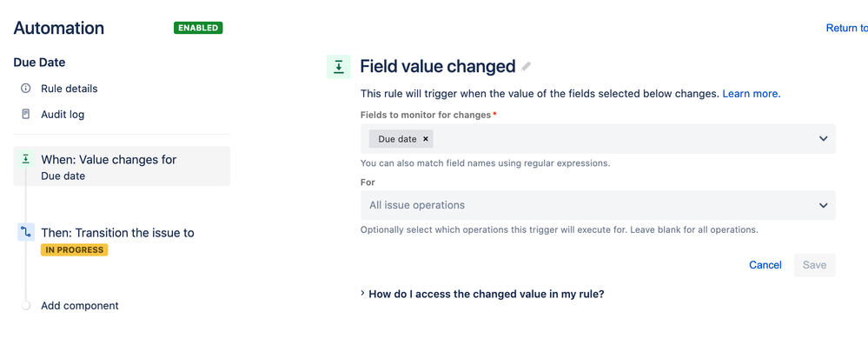
Task: Select When: Value changes for component
Action: click(122, 166)
